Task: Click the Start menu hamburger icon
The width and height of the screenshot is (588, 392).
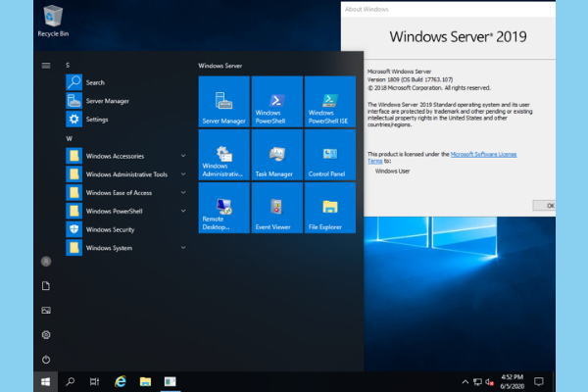Action: tap(46, 66)
